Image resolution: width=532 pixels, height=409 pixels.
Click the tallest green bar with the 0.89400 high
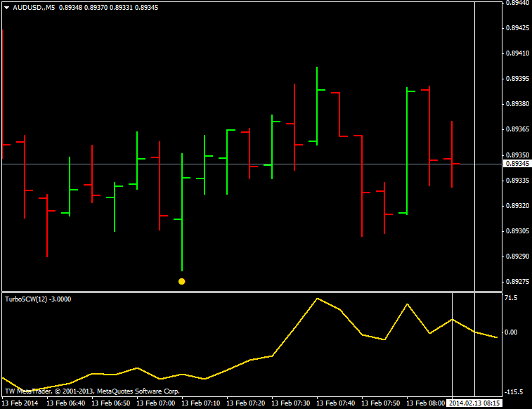tap(317, 106)
